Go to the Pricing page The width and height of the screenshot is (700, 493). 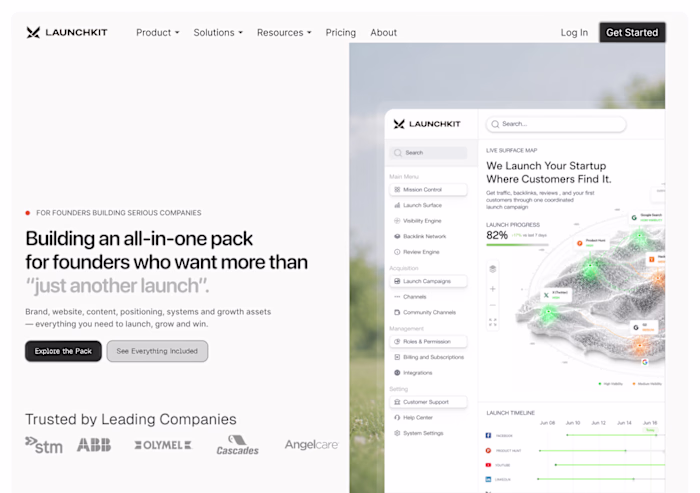tap(341, 33)
